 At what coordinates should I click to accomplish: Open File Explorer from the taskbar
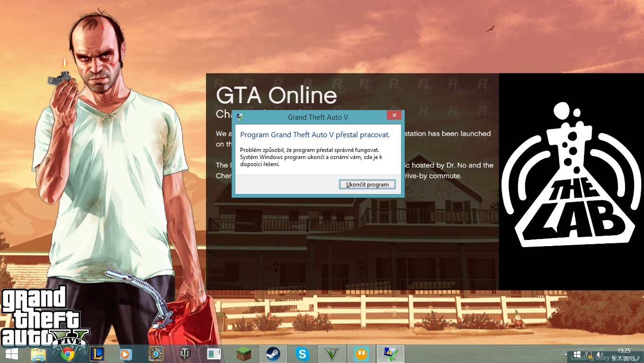click(38, 354)
